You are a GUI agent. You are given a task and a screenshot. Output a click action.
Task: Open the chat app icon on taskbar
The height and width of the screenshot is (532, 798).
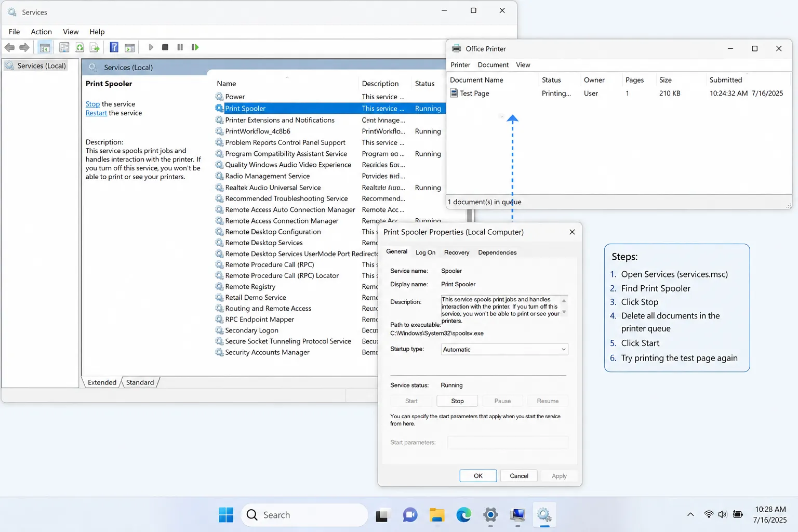point(410,515)
